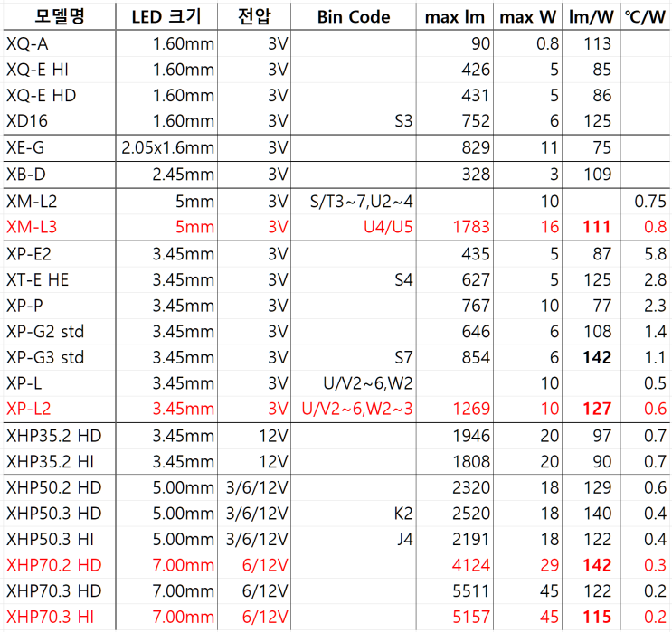Click the ℃/W header cell

pyautogui.click(x=645, y=17)
